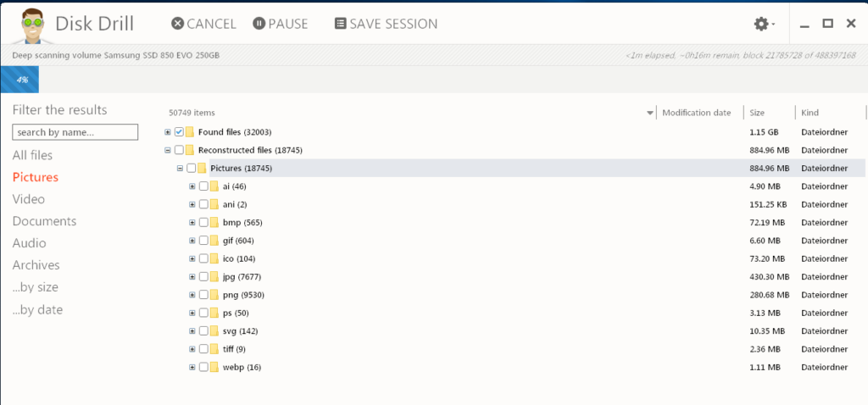Screen dimensions: 868x405
Task: Expand the Found files tree node
Action: (x=168, y=132)
